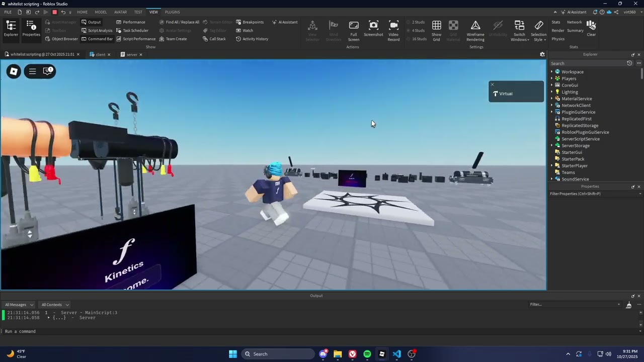
Task: Select the 4 Studs grid option
Action: (x=416, y=31)
